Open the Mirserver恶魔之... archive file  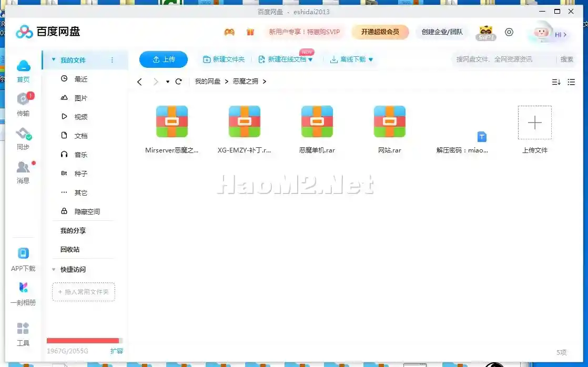(x=172, y=129)
